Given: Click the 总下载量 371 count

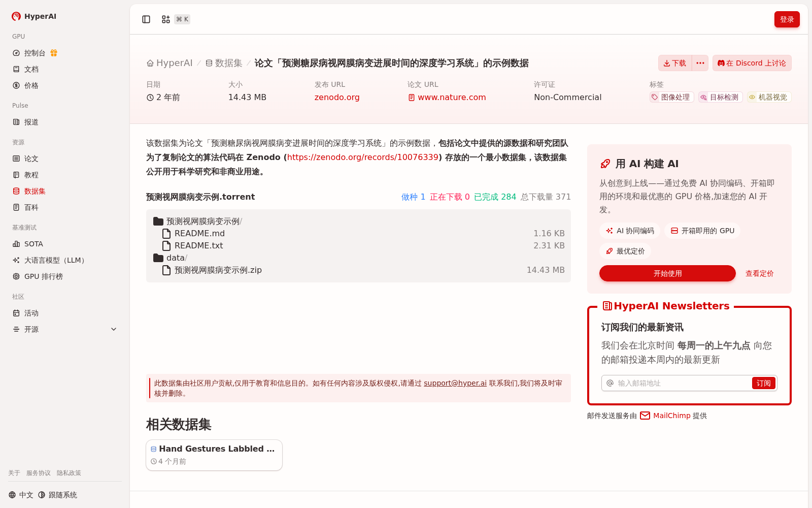Looking at the screenshot, I should click(546, 197).
